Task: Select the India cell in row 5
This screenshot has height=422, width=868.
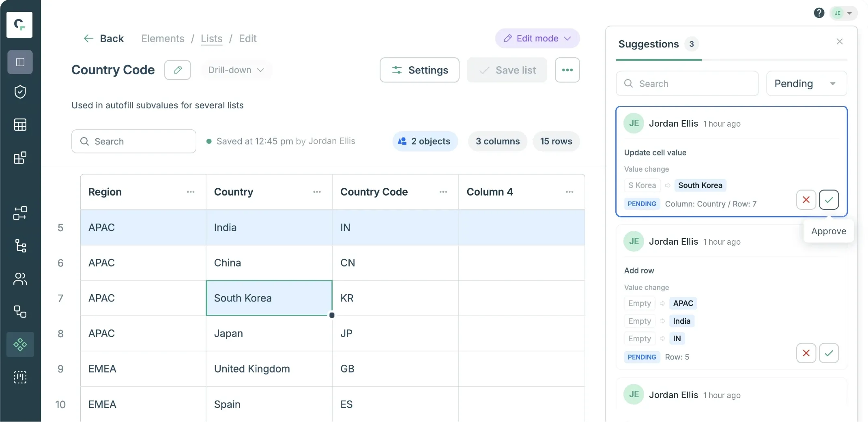Action: click(269, 227)
